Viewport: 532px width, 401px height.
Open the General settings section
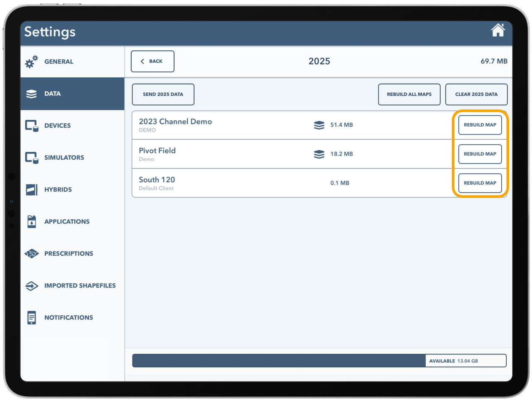[x=72, y=62]
